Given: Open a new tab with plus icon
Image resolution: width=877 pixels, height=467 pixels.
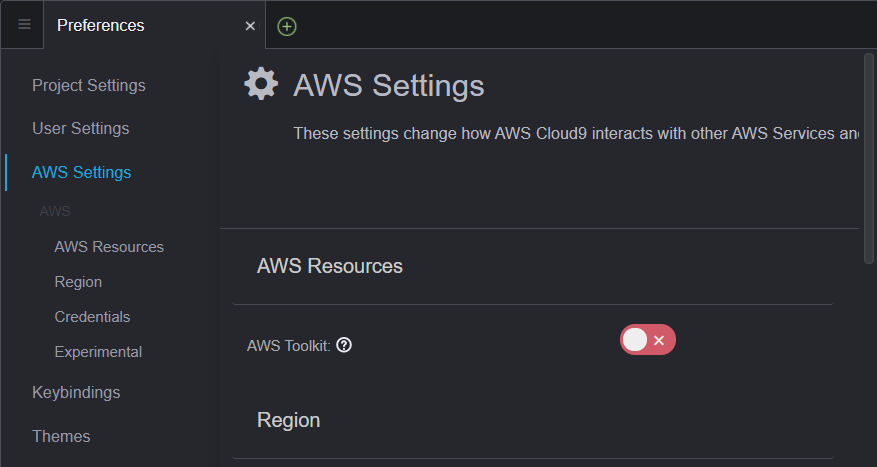Looking at the screenshot, I should (287, 26).
